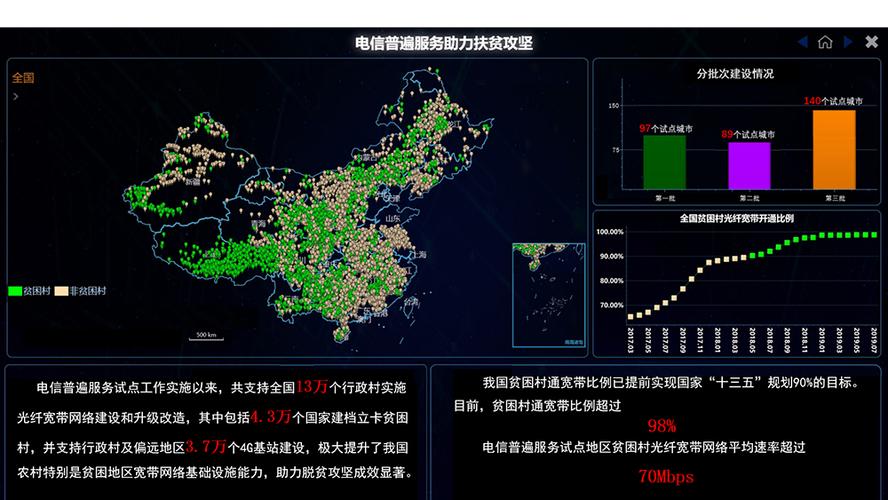Select the 贫困村 legend text
Screen dimensions: 888x500
(37, 291)
